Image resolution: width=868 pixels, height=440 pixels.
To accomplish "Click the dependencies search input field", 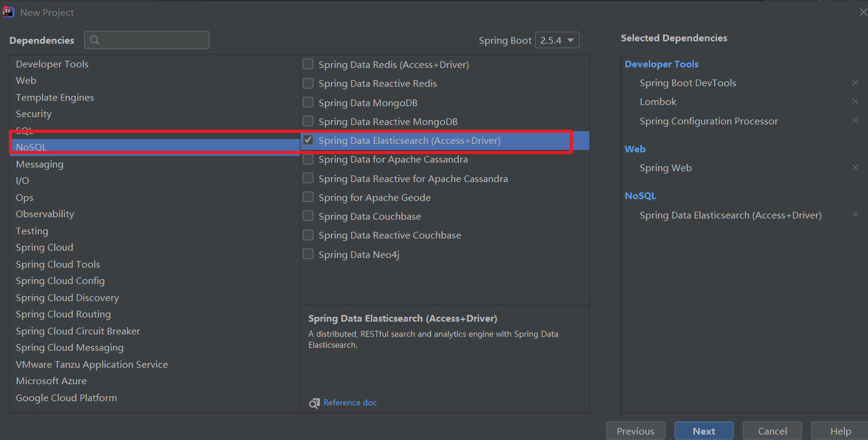I will pyautogui.click(x=154, y=41).
